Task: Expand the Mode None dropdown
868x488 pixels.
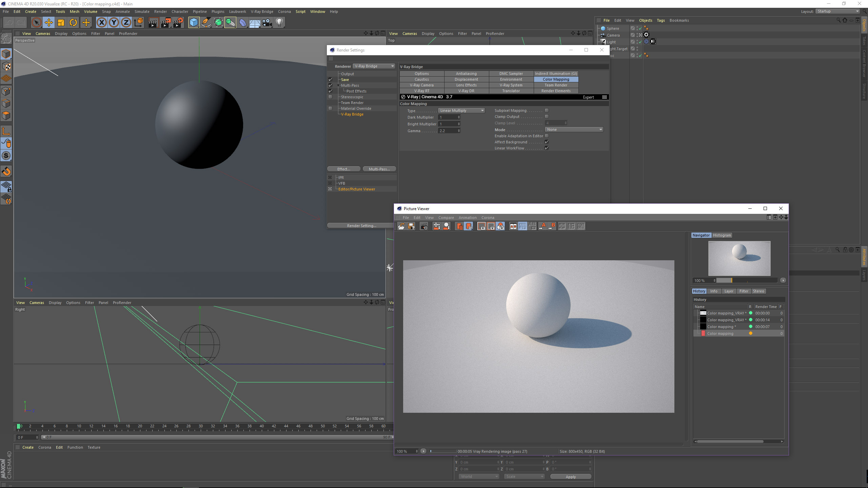Action: click(x=574, y=129)
